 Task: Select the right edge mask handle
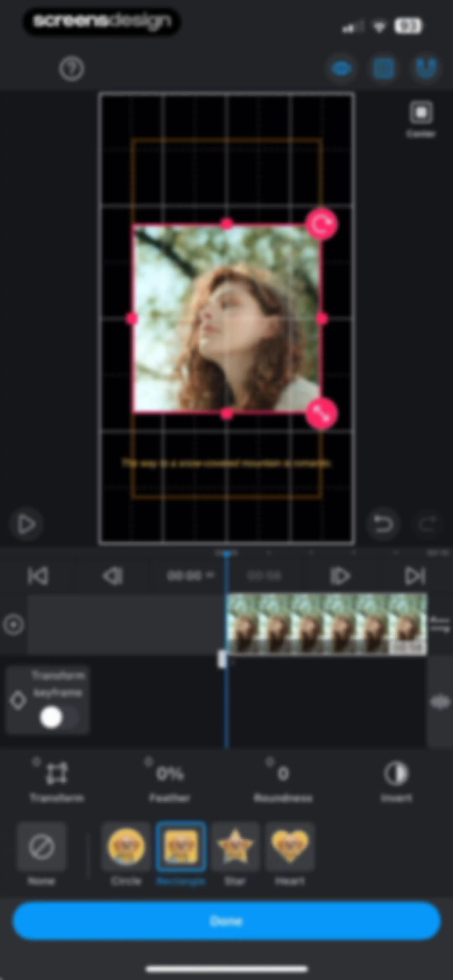click(322, 319)
